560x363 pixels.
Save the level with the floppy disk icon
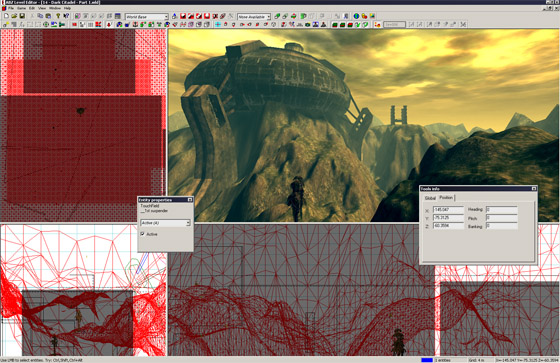[x=22, y=16]
